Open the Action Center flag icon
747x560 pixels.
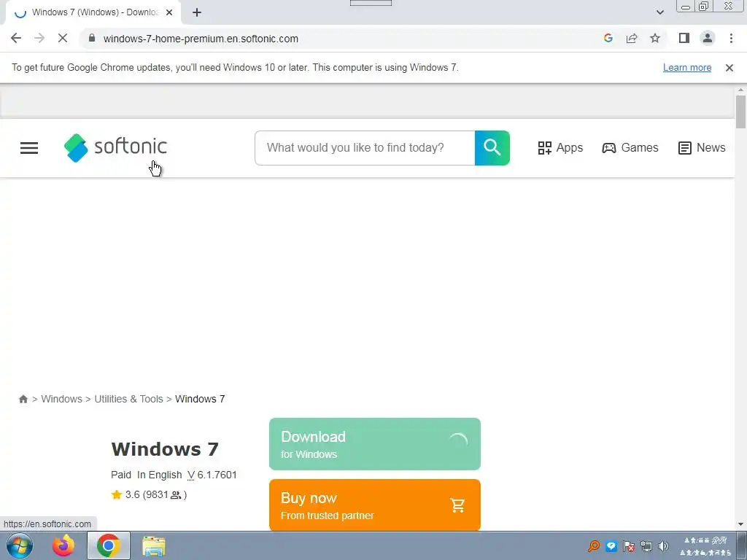628,546
